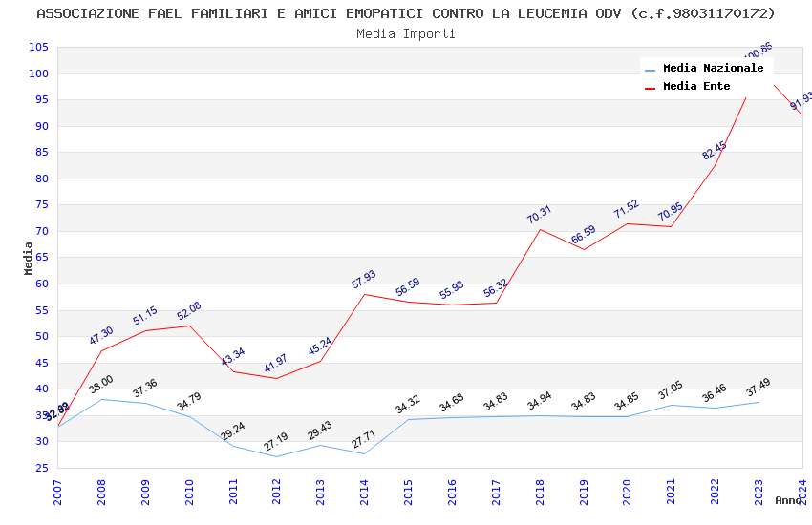Click the 2014 year tick label

click(364, 492)
